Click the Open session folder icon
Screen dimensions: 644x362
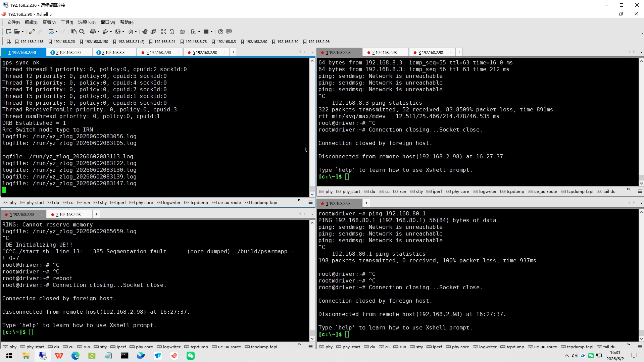(x=17, y=32)
